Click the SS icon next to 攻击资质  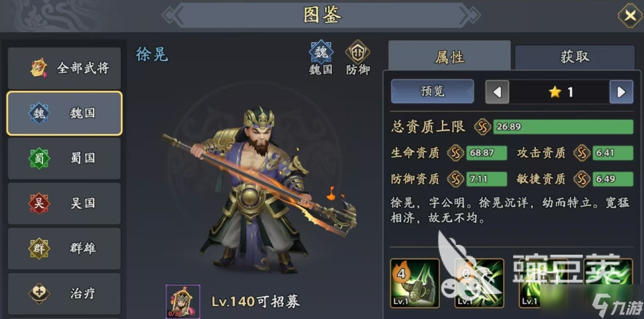pyautogui.click(x=582, y=153)
